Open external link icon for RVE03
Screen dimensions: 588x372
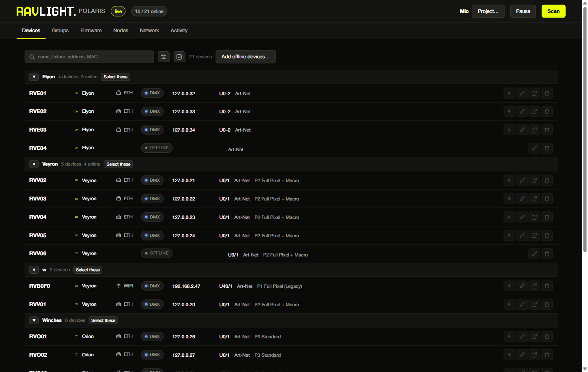[x=534, y=130]
